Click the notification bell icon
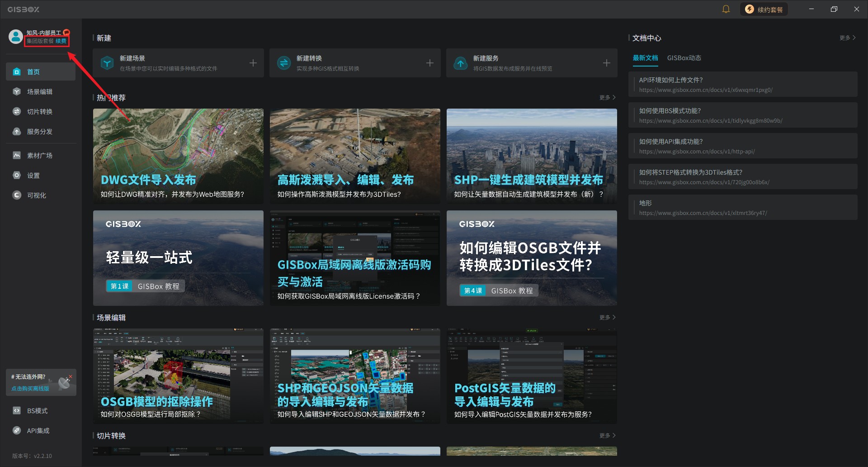Viewport: 868px width, 467px height. (726, 9)
